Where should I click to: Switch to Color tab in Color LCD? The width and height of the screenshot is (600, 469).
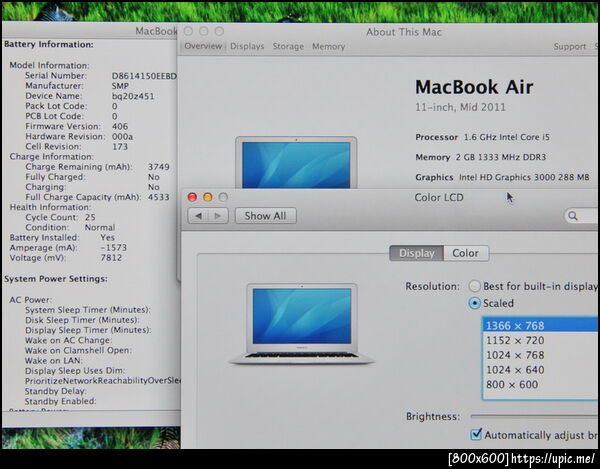(x=466, y=253)
